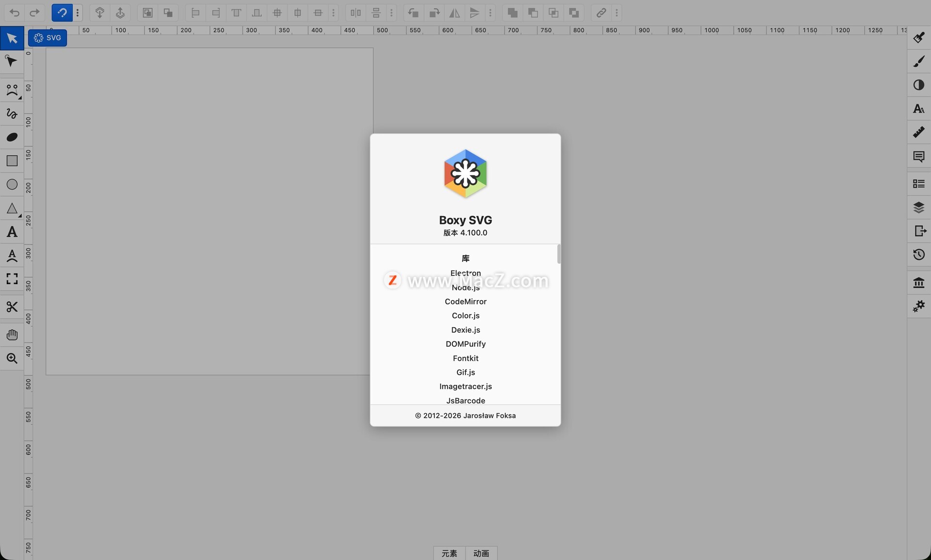Select the Rectangle tool
931x560 pixels.
(12, 160)
